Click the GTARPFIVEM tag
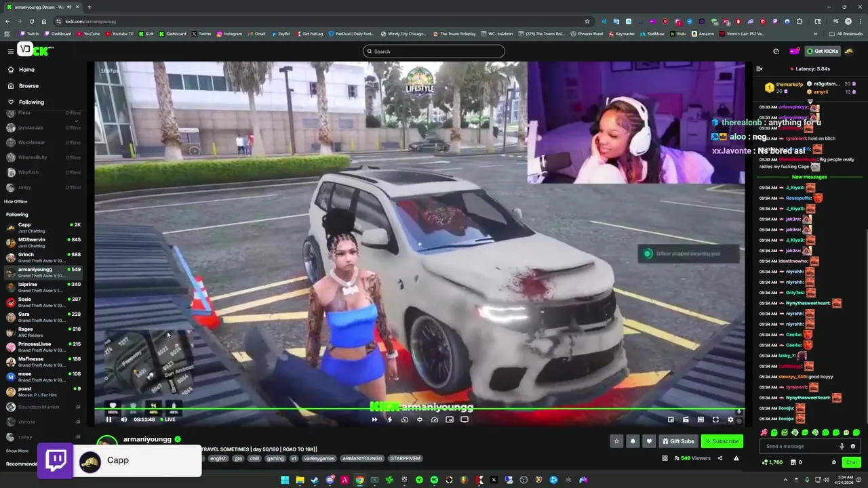Viewport: 868px width, 488px height. 406,458
